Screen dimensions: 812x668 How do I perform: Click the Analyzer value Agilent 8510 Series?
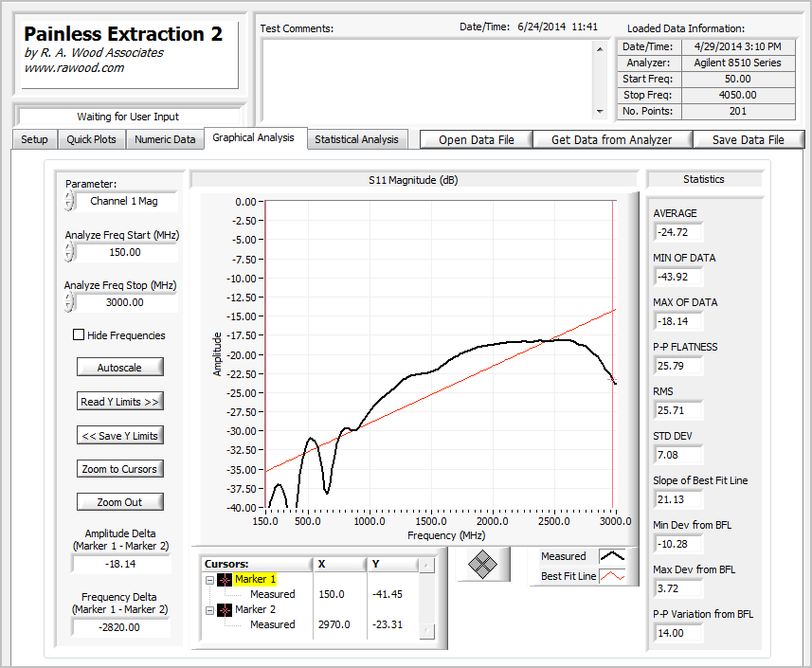(x=738, y=63)
